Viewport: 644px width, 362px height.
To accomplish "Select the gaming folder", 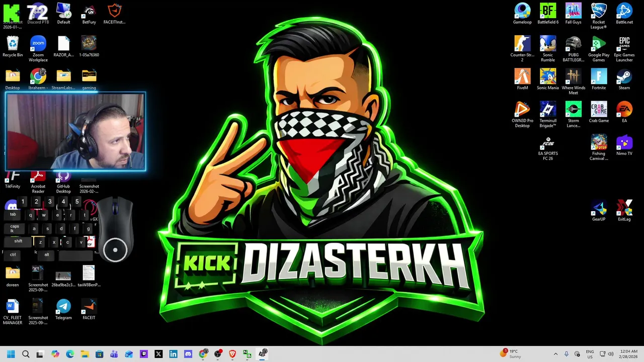I will pos(89,79).
